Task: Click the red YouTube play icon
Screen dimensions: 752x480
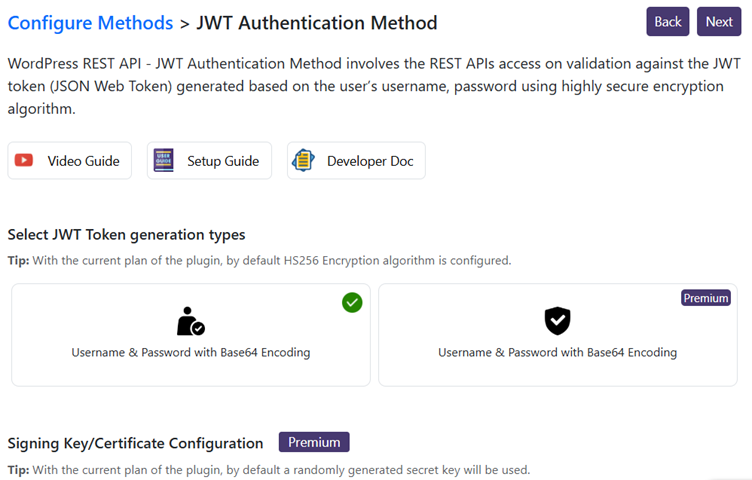Action: pyautogui.click(x=24, y=160)
